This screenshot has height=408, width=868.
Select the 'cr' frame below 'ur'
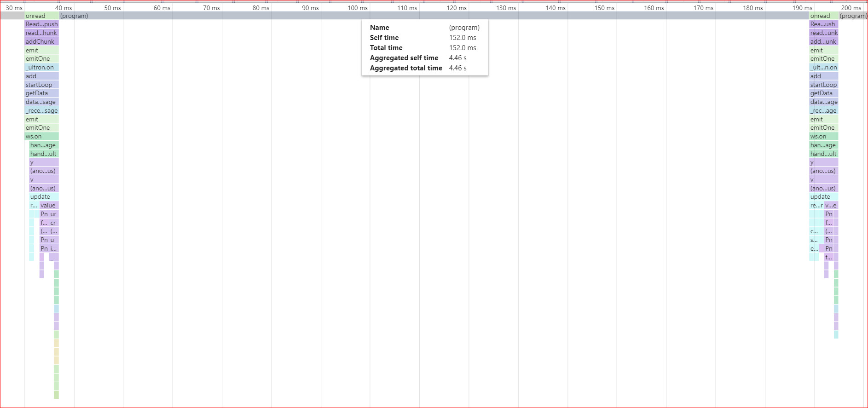[x=54, y=223]
